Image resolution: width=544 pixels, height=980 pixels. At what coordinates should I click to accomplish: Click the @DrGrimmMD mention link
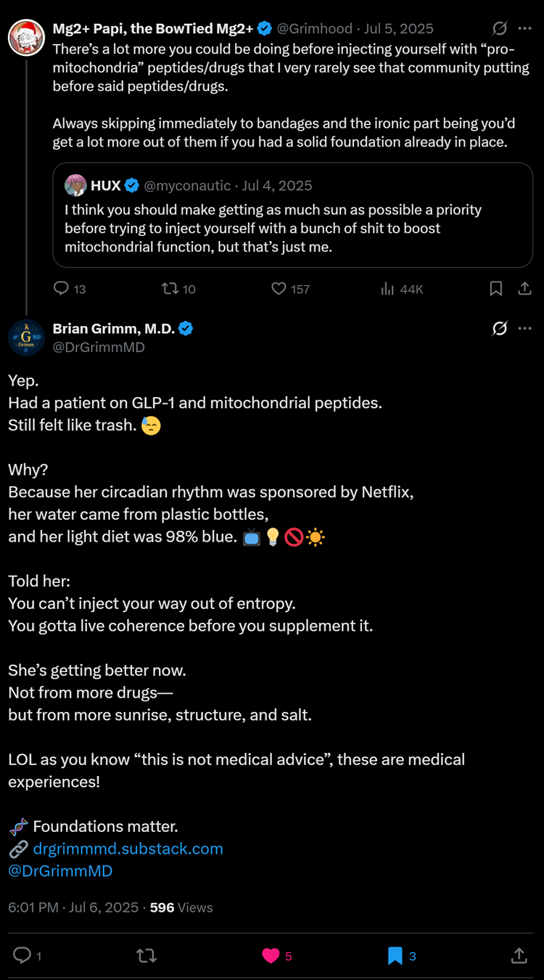click(x=60, y=871)
